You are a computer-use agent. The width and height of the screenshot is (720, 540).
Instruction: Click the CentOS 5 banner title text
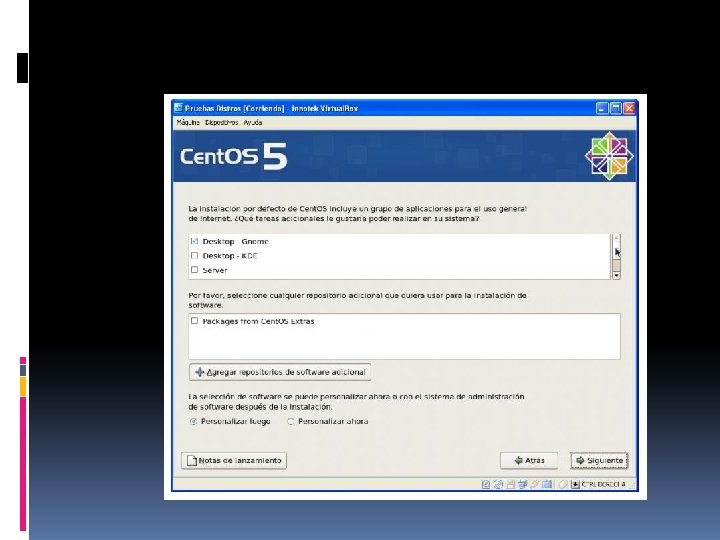coord(233,156)
